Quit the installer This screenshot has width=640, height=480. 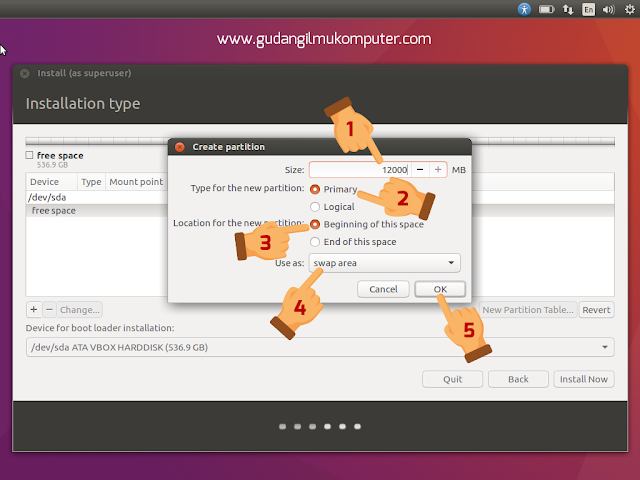pos(453,379)
